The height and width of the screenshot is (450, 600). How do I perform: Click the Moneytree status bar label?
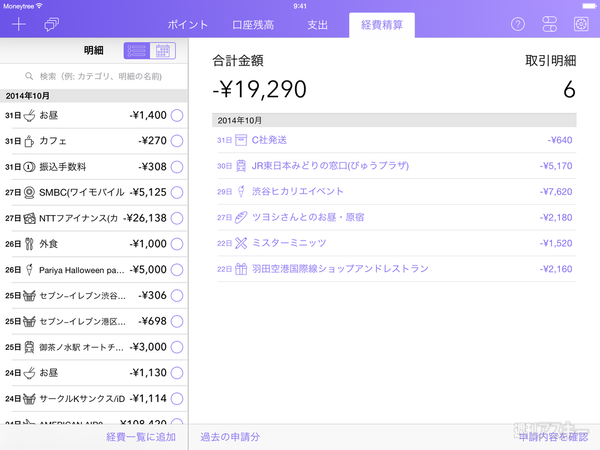coord(18,6)
